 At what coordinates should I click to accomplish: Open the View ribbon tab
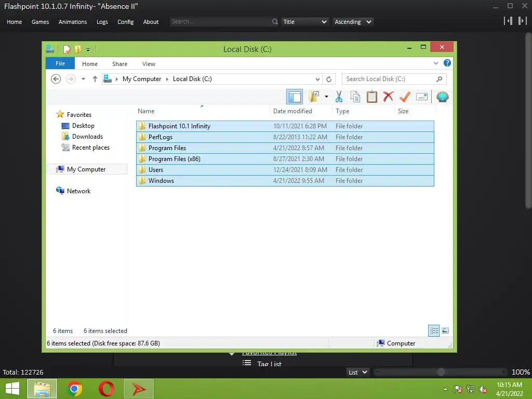[x=149, y=64]
